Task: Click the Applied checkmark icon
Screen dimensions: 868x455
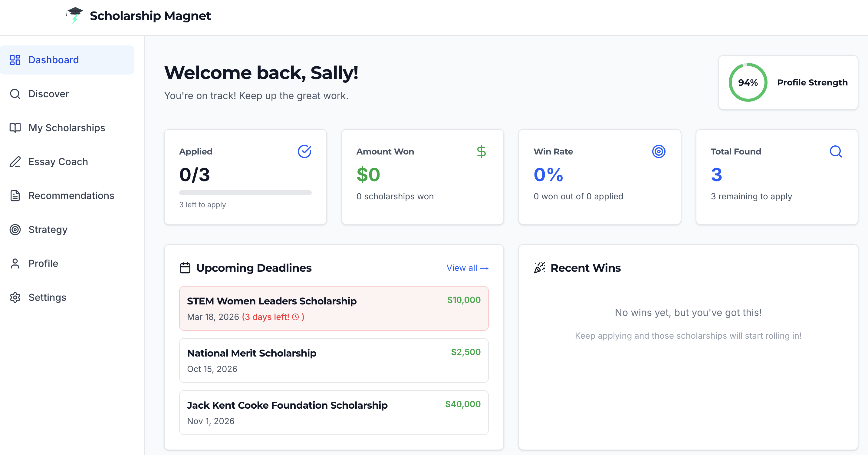Action: [x=304, y=151]
